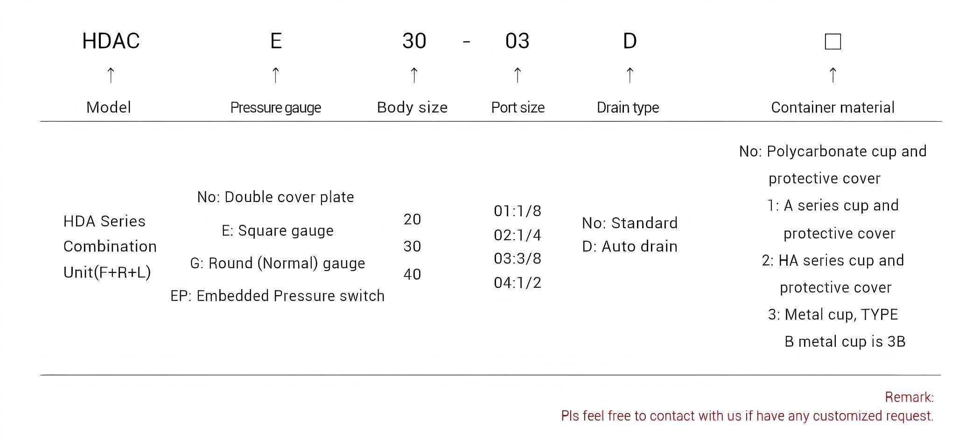This screenshot has height=443, width=980.
Task: Choose port size 03:3/8
Action: [x=518, y=258]
